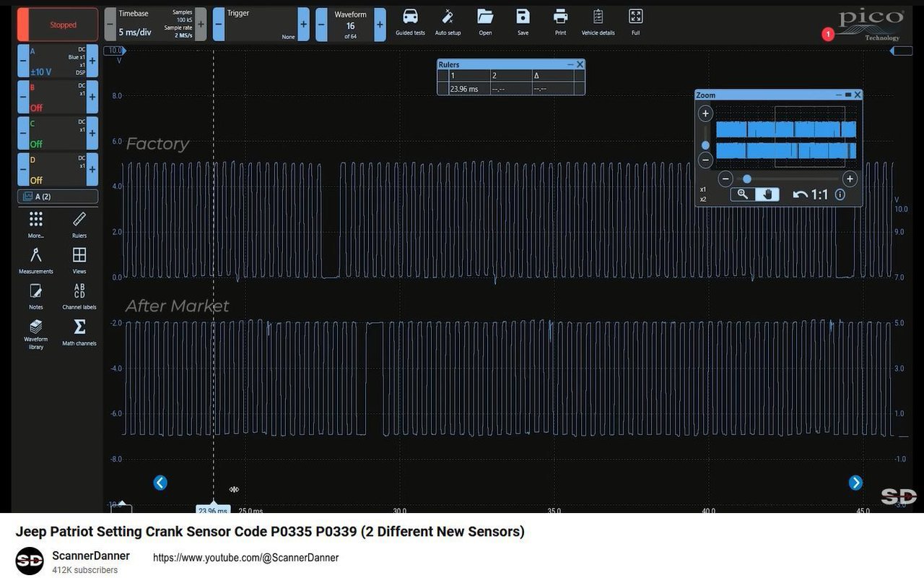Open Waveform 16 of 64 selector
This screenshot has height=578, width=924.
[x=350, y=25]
